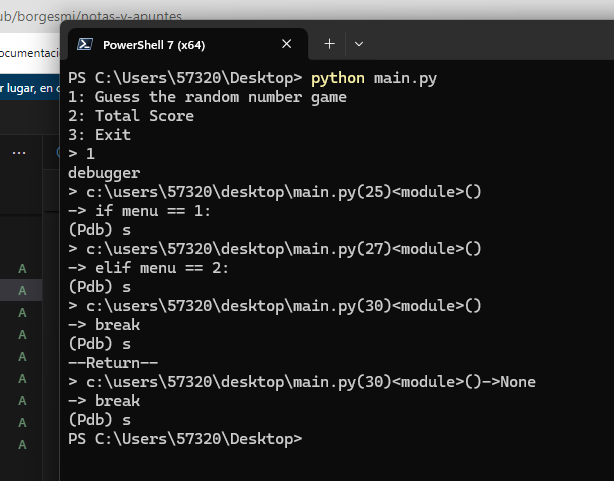This screenshot has height=481, width=614.
Task: Click the '-> if menu == 1:' line
Action: point(141,211)
